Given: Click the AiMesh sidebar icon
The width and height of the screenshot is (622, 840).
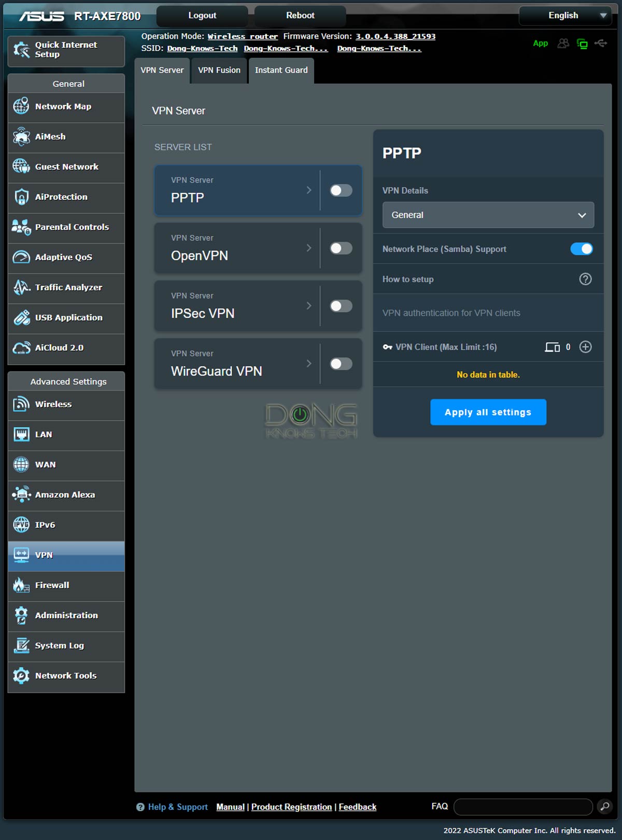Looking at the screenshot, I should [21, 136].
